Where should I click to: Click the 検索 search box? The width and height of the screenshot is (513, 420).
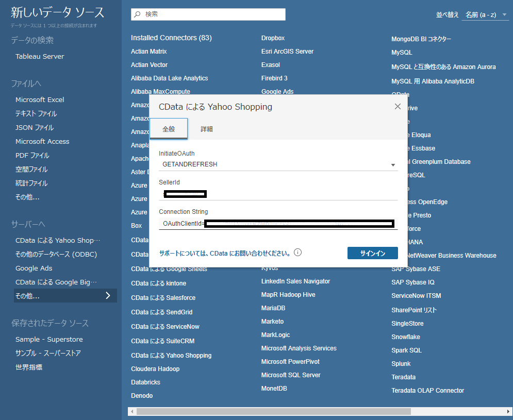point(208,14)
